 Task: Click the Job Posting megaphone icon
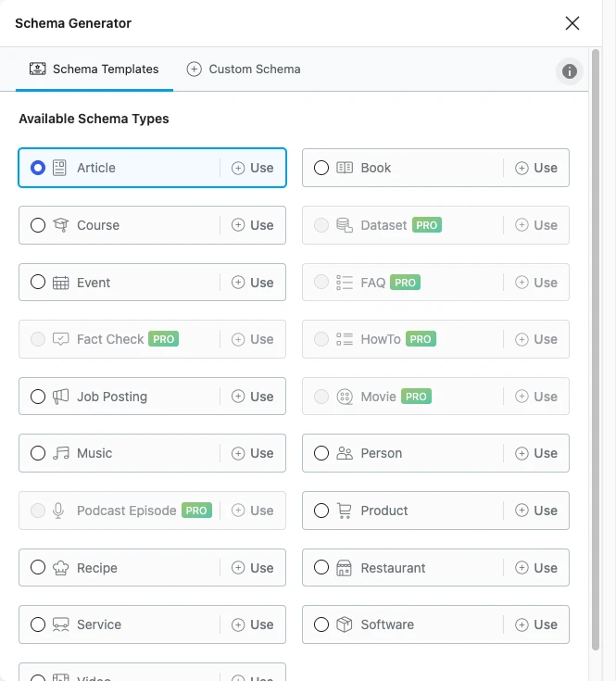(x=61, y=397)
